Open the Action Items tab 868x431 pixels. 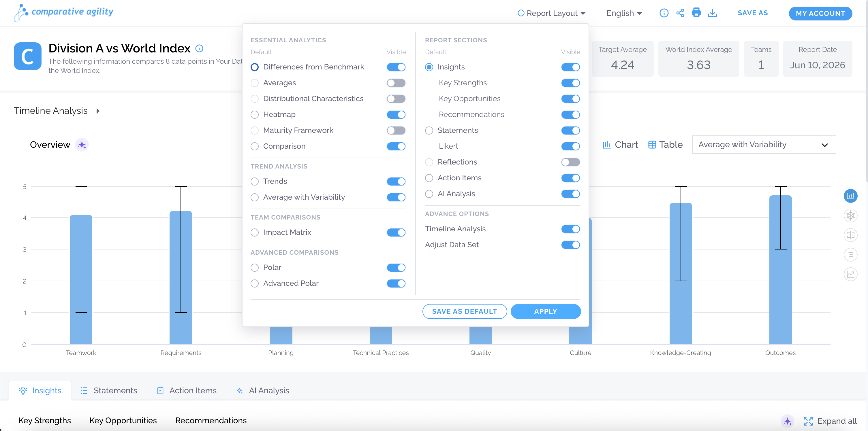point(187,391)
